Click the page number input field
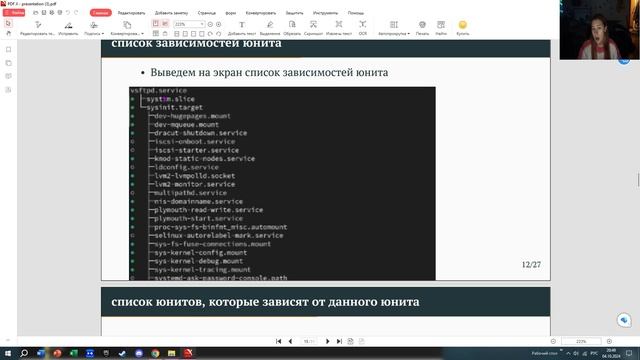This screenshot has height=360, width=640. pos(309,341)
